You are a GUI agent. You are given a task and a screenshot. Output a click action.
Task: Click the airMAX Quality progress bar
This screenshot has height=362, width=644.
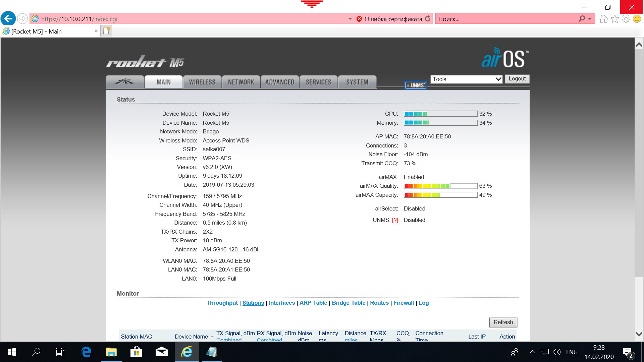tap(440, 186)
